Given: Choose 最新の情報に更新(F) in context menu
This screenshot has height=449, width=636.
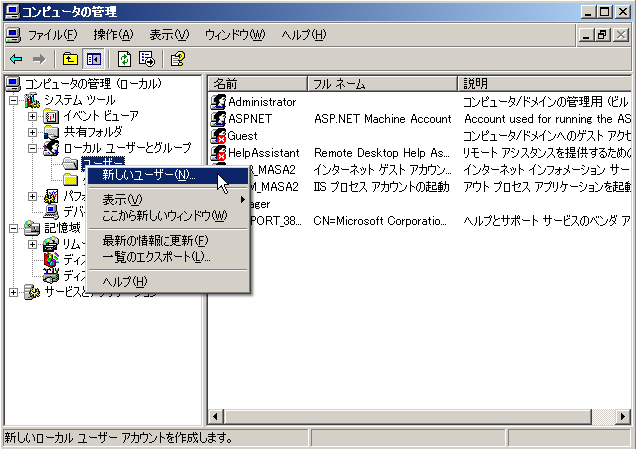Looking at the screenshot, I should [x=168, y=241].
